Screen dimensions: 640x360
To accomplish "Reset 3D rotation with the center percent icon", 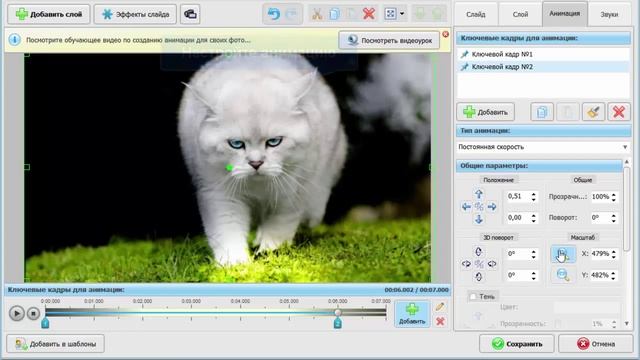I will tap(479, 264).
